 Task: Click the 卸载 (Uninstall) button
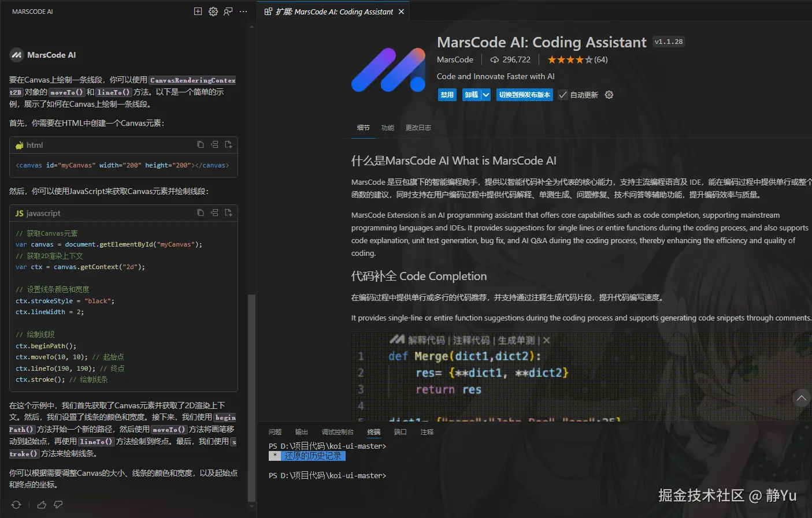click(x=472, y=95)
